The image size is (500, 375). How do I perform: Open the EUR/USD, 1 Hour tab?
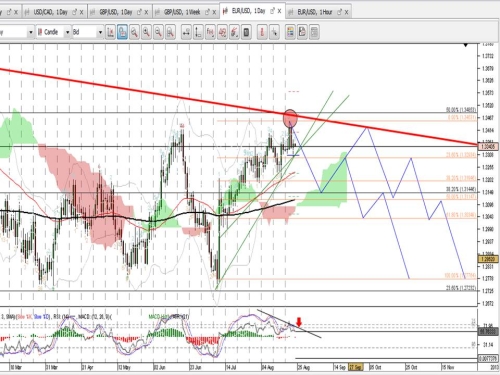pyautogui.click(x=315, y=12)
